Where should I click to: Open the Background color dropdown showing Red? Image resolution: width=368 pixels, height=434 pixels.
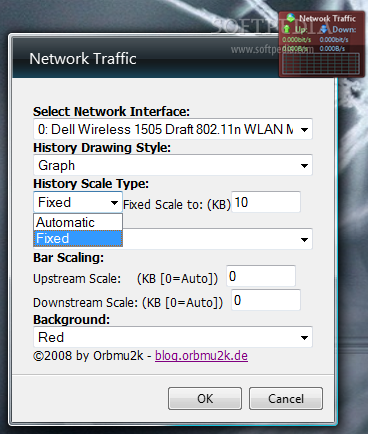pos(173,337)
